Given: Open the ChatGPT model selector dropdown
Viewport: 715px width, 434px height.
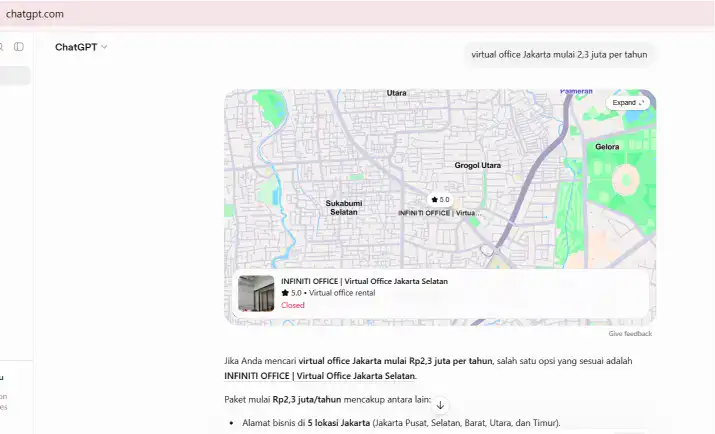Looking at the screenshot, I should [x=81, y=47].
